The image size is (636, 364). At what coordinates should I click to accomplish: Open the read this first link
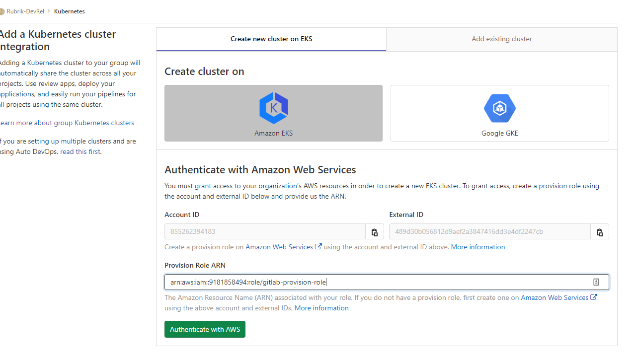click(x=80, y=152)
